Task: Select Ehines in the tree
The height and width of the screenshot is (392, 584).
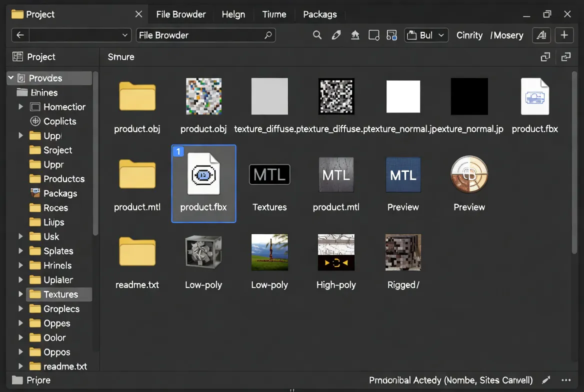Action: tap(44, 92)
